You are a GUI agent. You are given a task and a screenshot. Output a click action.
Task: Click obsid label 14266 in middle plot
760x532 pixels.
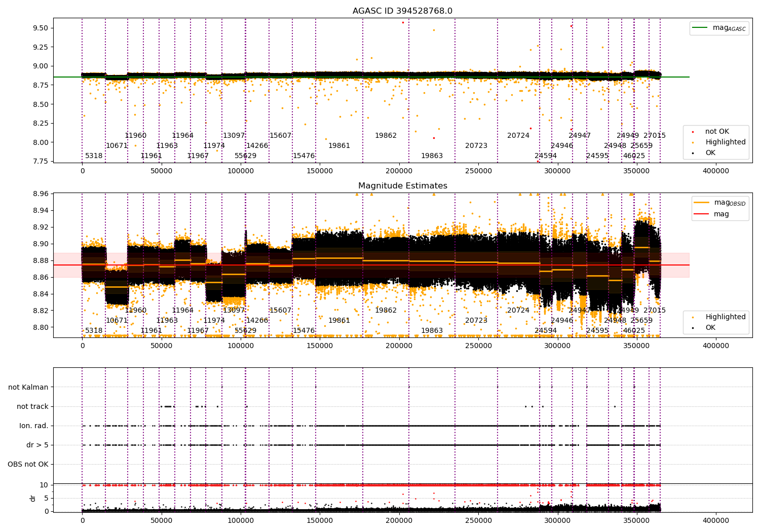click(257, 321)
